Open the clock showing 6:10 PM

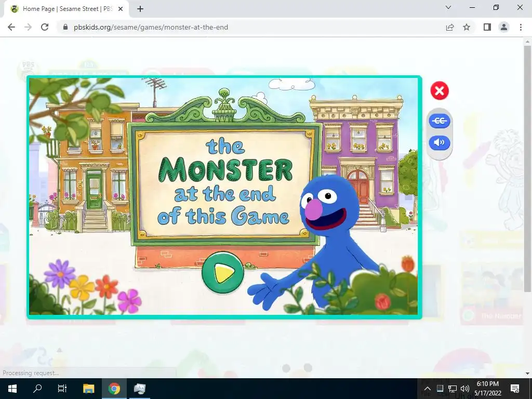pyautogui.click(x=487, y=389)
